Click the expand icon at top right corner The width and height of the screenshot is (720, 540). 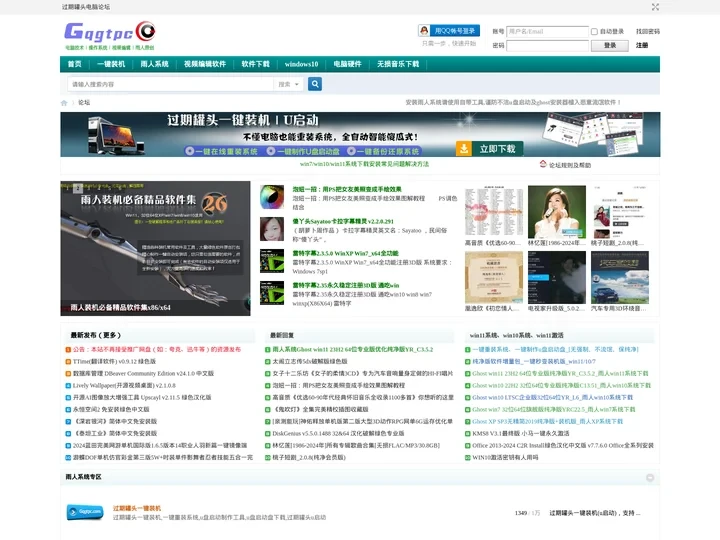(x=655, y=7)
